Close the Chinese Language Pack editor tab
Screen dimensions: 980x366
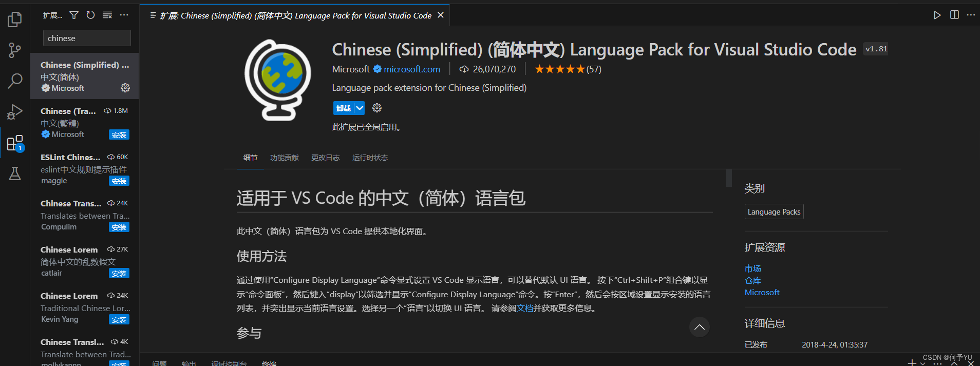click(x=440, y=15)
